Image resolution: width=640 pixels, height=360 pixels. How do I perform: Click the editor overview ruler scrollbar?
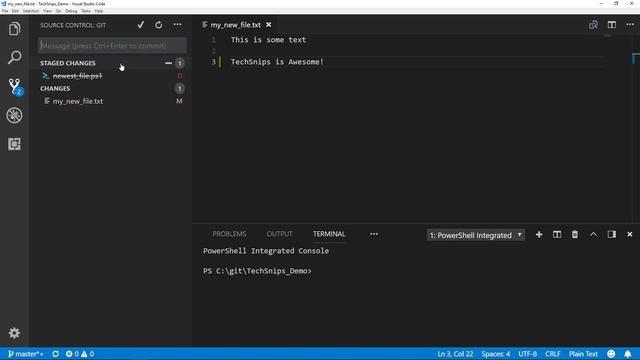click(x=636, y=129)
